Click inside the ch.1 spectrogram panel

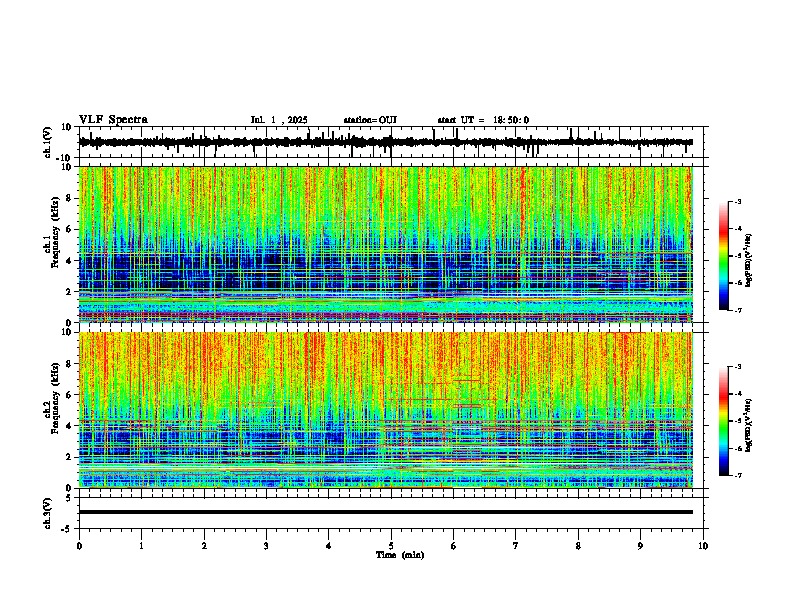click(386, 244)
